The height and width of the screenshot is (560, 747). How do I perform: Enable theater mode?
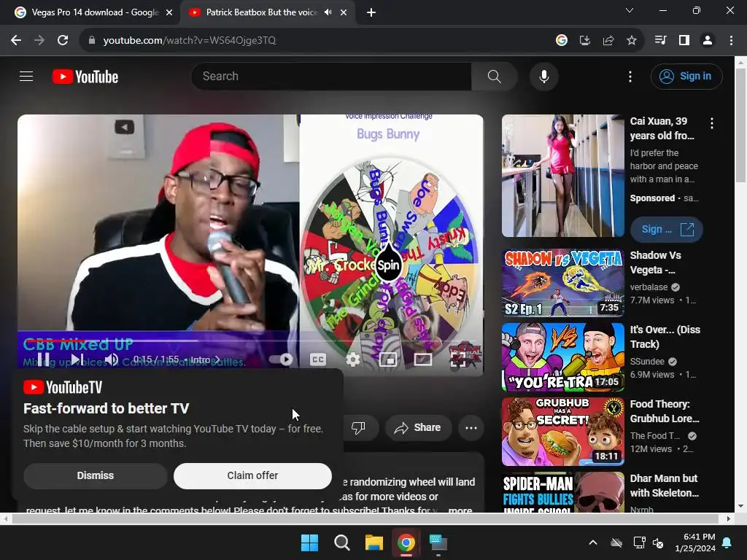(422, 359)
